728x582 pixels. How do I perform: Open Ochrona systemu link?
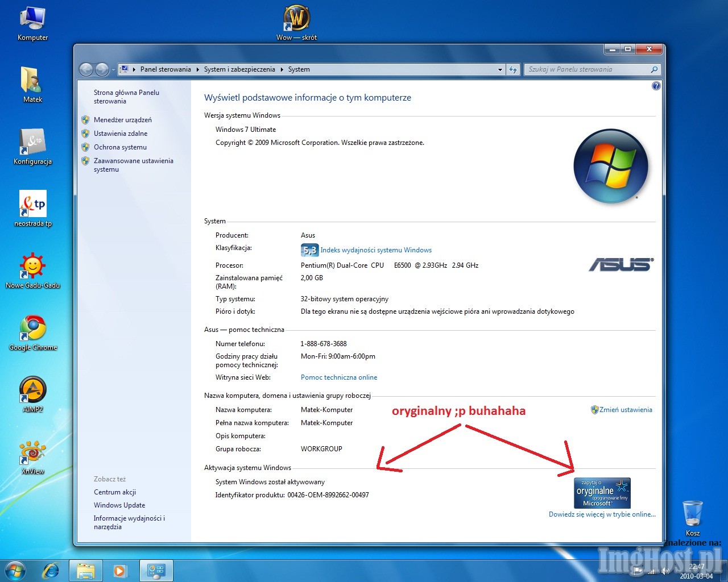(x=120, y=147)
